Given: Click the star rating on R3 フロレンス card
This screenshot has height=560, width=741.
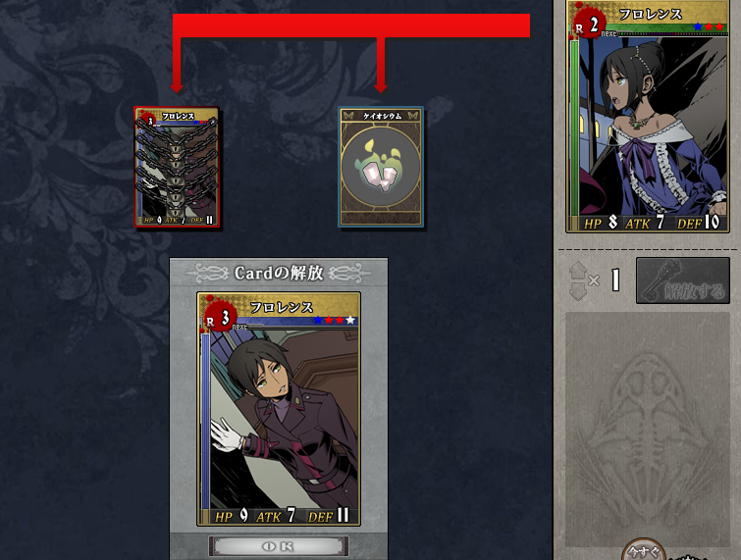Looking at the screenshot, I should 334,320.
